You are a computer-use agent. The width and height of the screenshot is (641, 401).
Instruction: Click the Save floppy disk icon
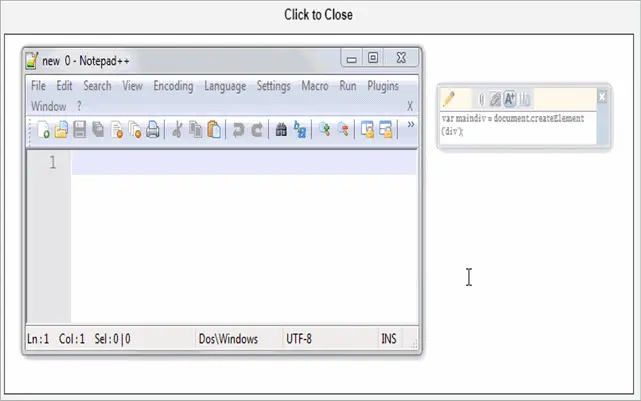(x=79, y=130)
